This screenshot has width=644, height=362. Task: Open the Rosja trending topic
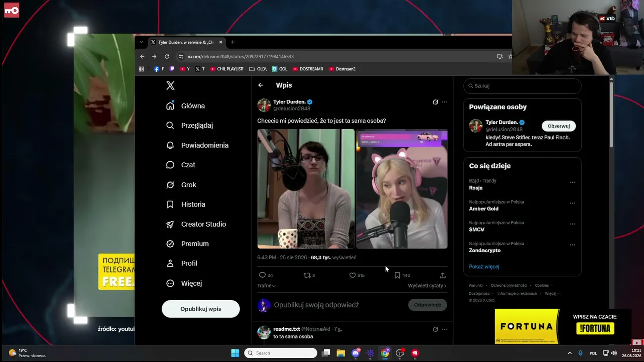(x=476, y=188)
